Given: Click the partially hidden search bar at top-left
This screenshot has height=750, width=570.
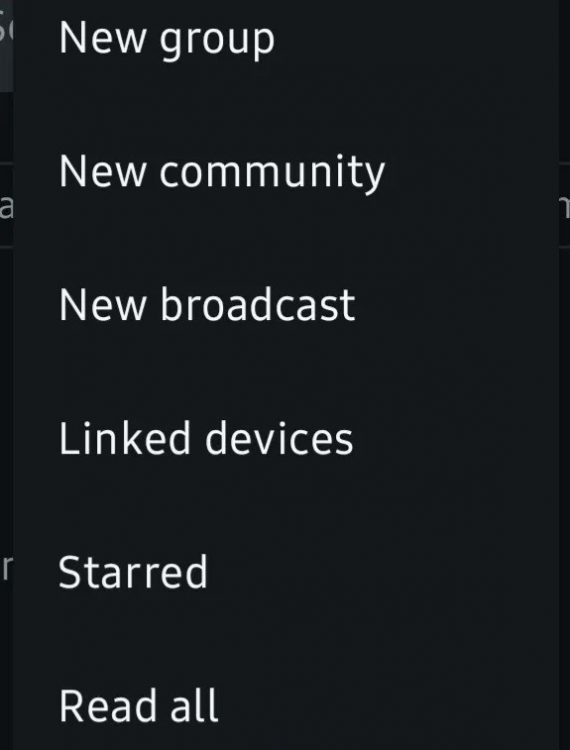Looking at the screenshot, I should [6, 45].
